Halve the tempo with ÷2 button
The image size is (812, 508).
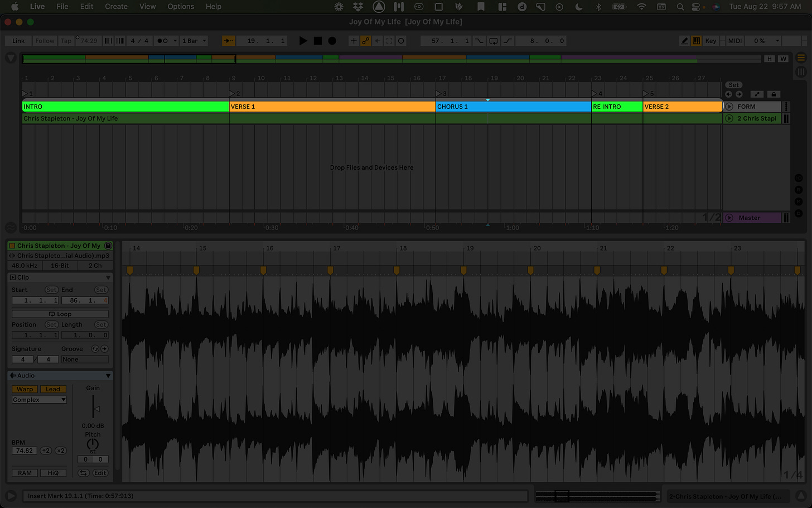pos(46,451)
